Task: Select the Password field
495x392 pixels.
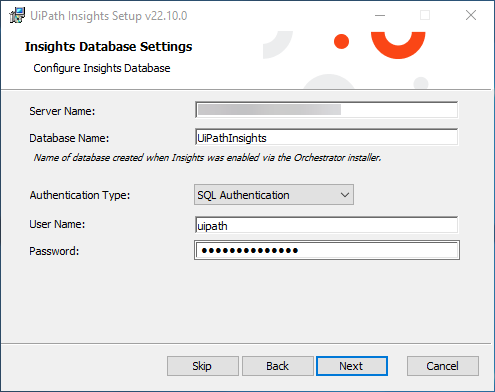Action: click(x=327, y=250)
